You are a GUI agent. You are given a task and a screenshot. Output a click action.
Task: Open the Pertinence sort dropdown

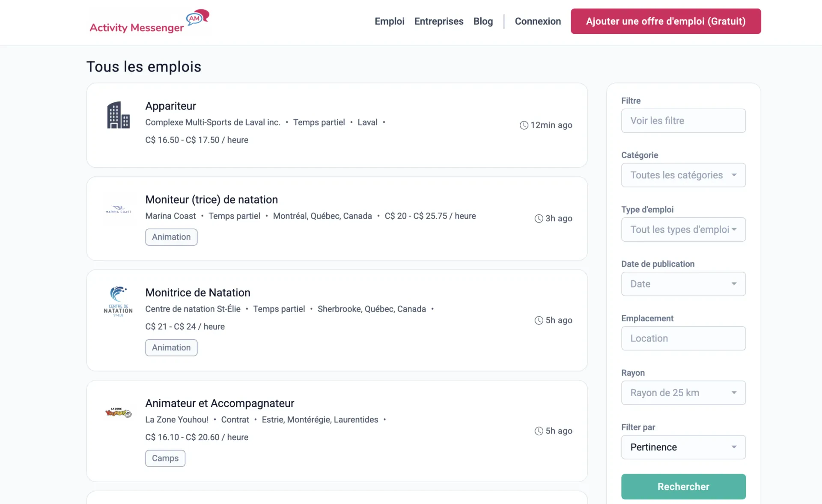[x=683, y=447]
